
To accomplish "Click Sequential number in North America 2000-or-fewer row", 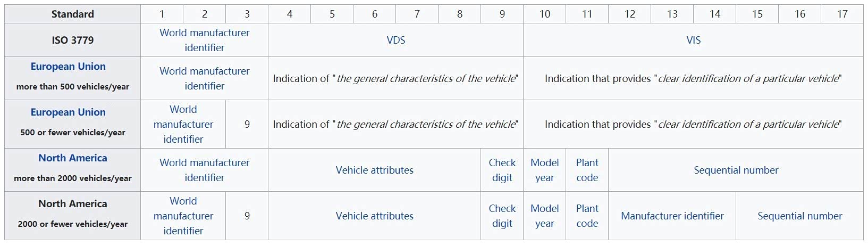I will (x=799, y=216).
